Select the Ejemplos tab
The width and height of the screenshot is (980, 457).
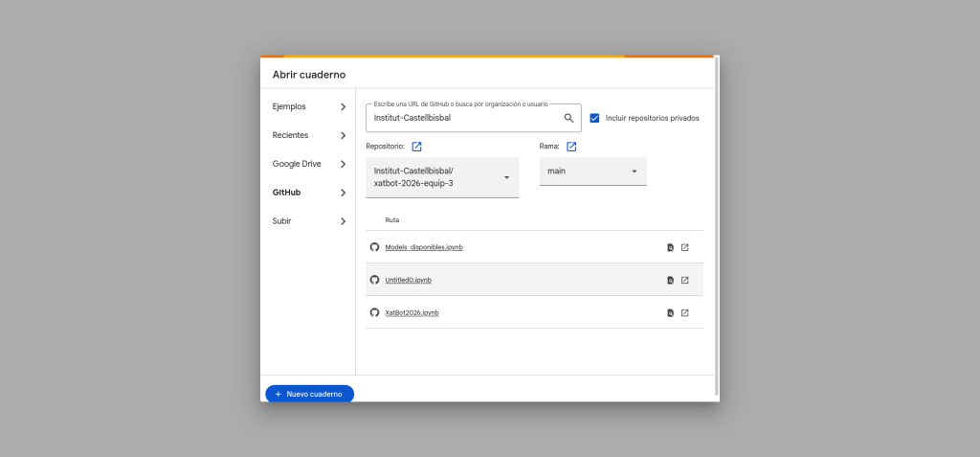(x=308, y=106)
